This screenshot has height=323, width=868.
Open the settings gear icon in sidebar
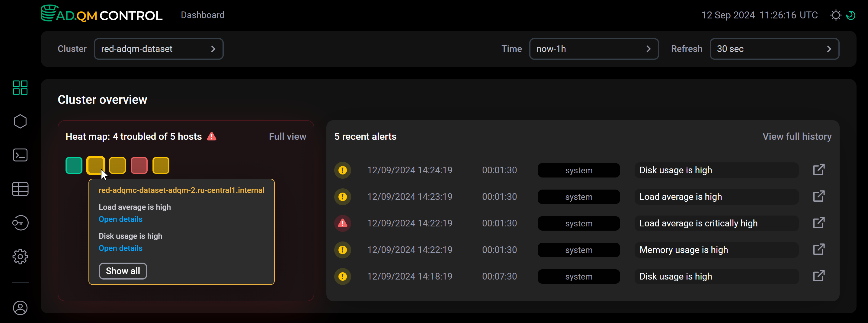(20, 257)
